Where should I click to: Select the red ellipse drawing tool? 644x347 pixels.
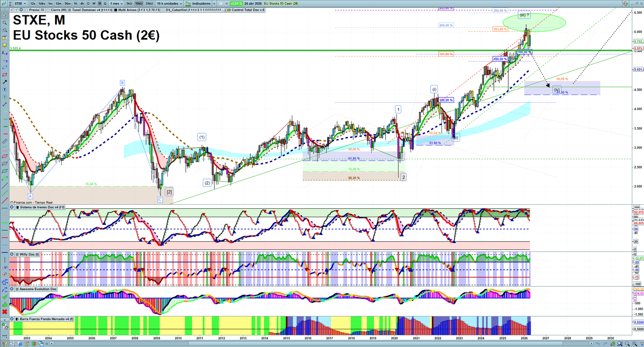(5, 156)
